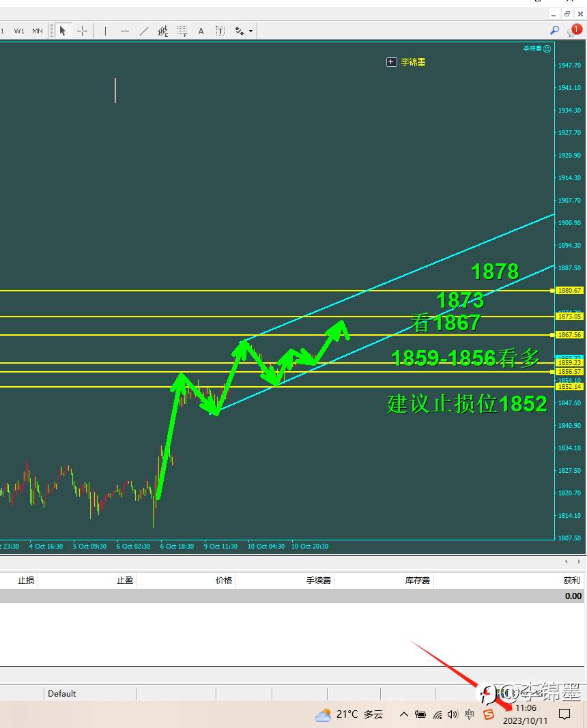Click the 0.00 profit value in summary row

coord(573,596)
